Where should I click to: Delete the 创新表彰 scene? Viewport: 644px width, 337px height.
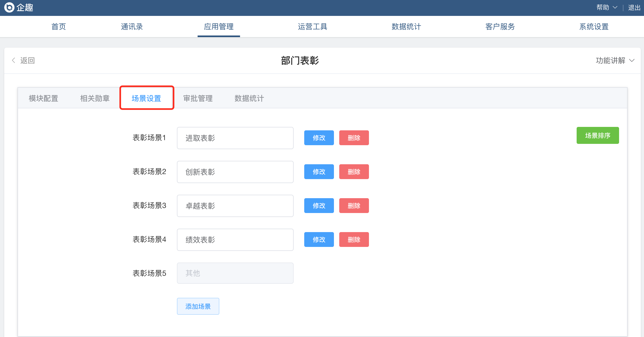[354, 172]
